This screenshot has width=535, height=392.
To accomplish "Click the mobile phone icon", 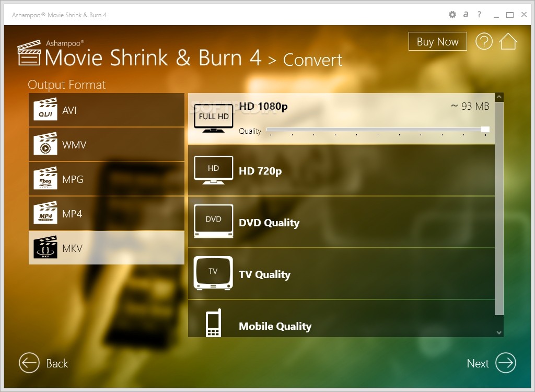I will click(x=214, y=322).
